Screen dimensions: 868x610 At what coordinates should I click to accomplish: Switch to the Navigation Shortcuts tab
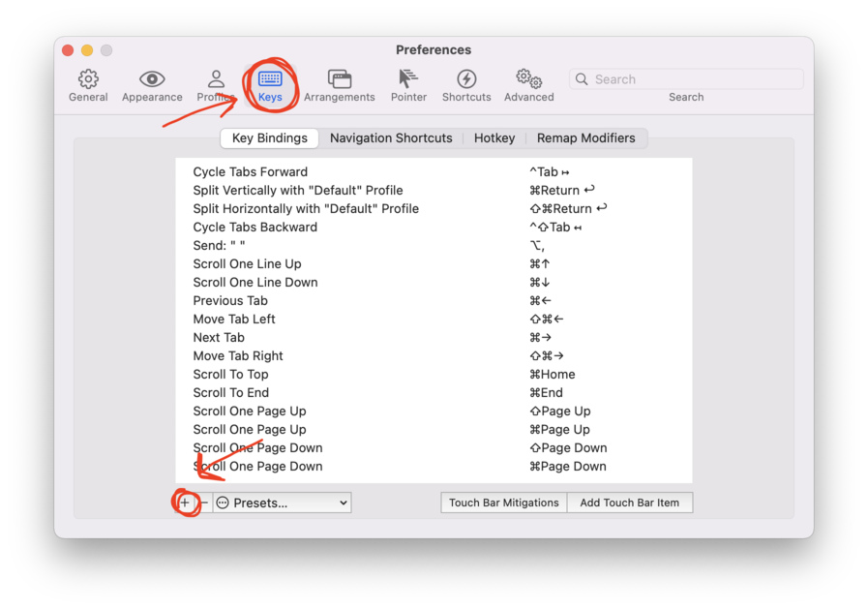pyautogui.click(x=391, y=137)
